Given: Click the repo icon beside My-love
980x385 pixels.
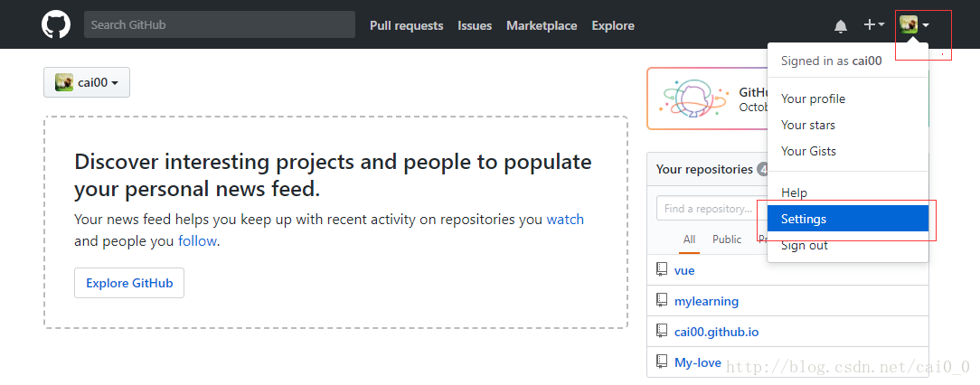Looking at the screenshot, I should tap(662, 362).
